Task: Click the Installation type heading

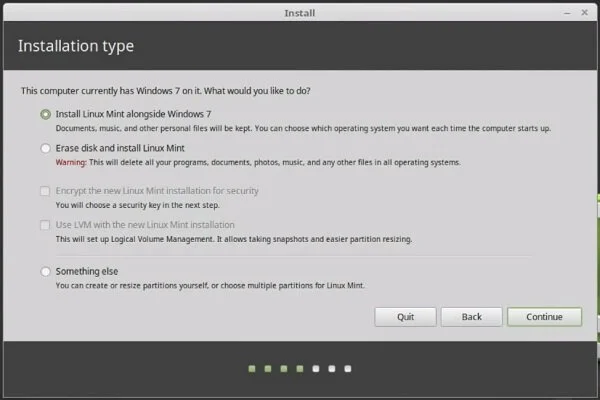Action: click(76, 46)
